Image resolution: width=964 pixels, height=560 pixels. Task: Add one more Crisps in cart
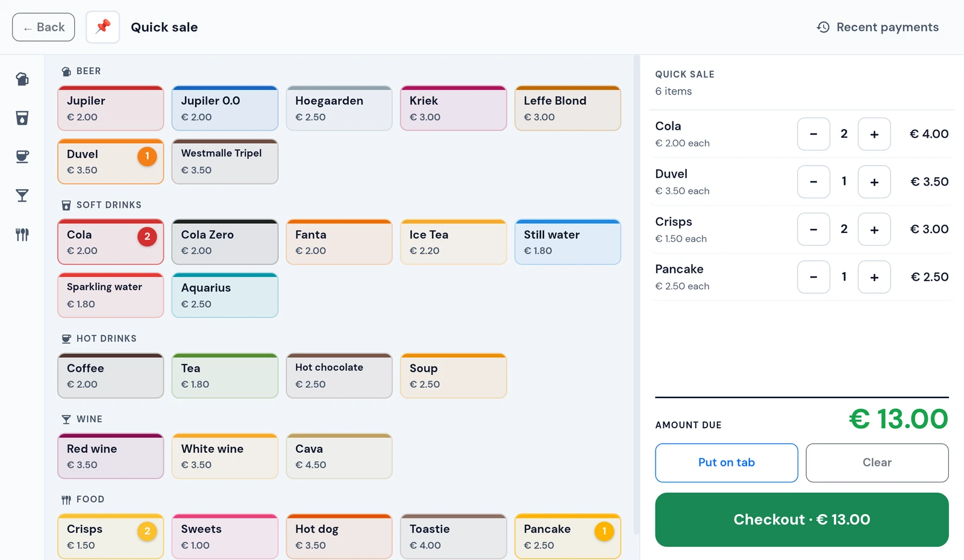(874, 229)
